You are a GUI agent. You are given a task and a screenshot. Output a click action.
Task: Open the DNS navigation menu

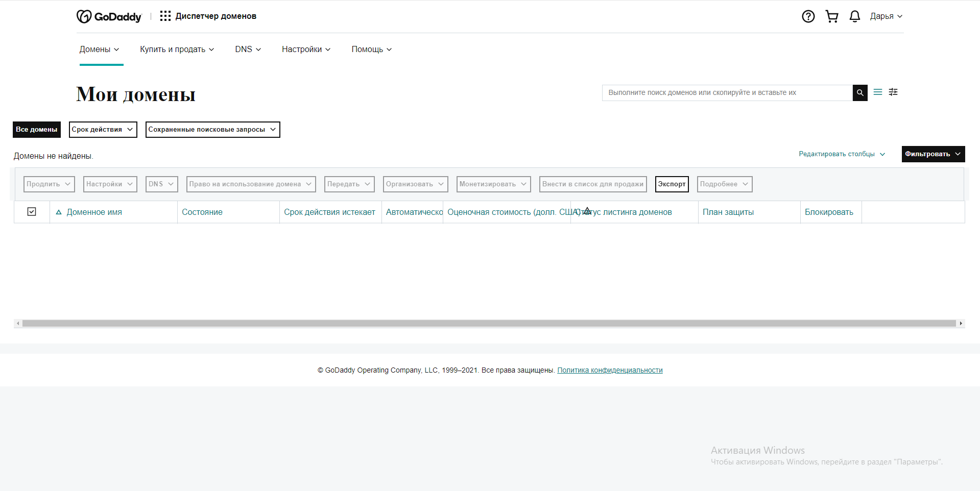248,50
